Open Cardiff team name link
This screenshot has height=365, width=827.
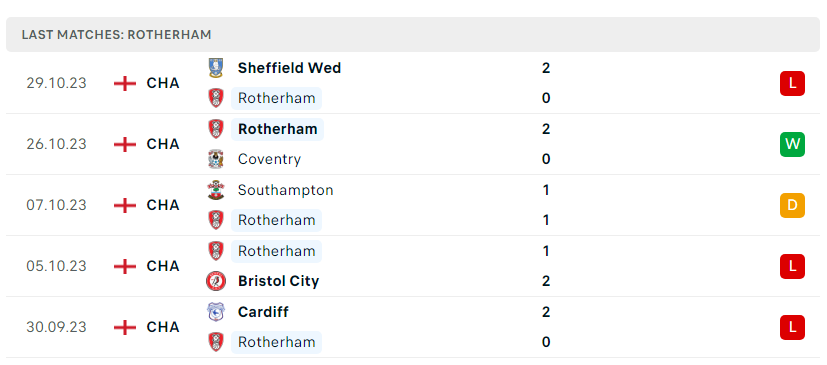click(x=263, y=312)
